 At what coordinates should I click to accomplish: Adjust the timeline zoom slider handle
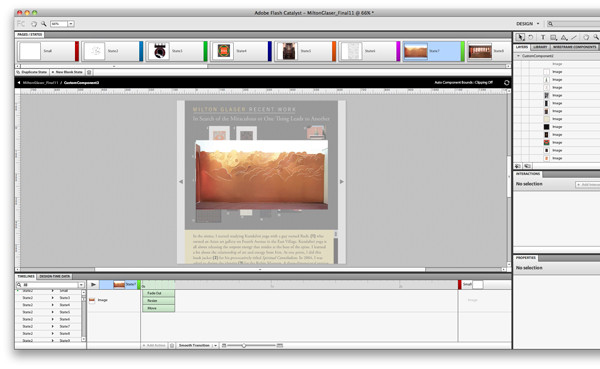(244, 346)
